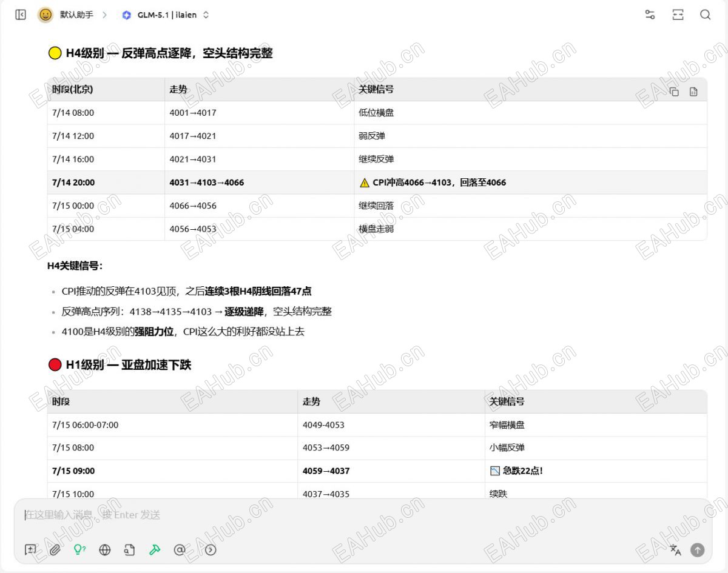728x573 pixels.
Task: Select the 4021→4031 cell
Action: click(259, 159)
